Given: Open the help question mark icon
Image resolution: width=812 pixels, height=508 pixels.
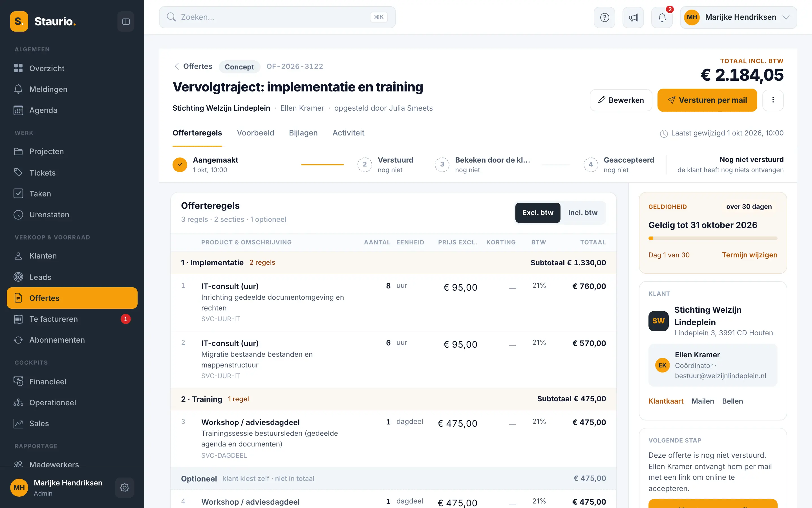Looking at the screenshot, I should point(604,17).
